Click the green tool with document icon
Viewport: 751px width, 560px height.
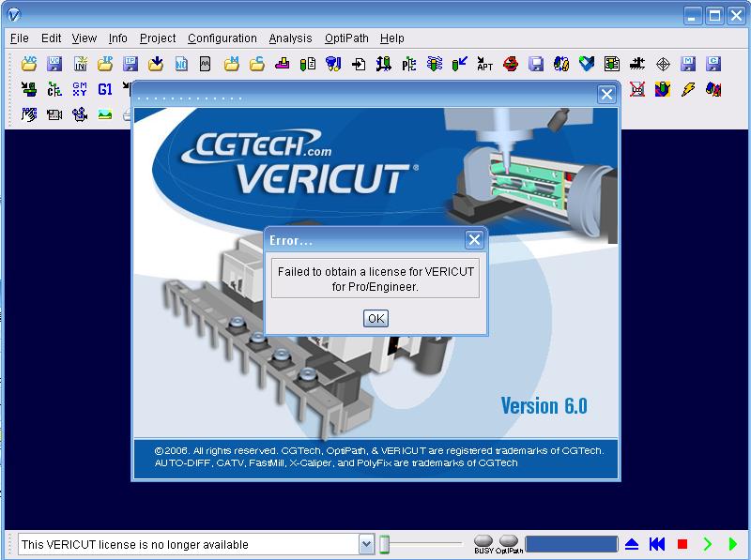click(308, 64)
